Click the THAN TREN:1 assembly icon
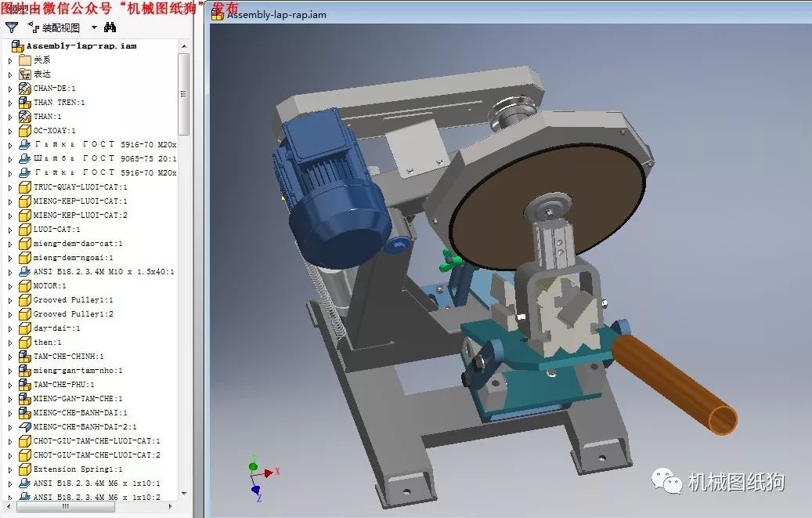Image resolution: width=812 pixels, height=518 pixels. tap(25, 102)
